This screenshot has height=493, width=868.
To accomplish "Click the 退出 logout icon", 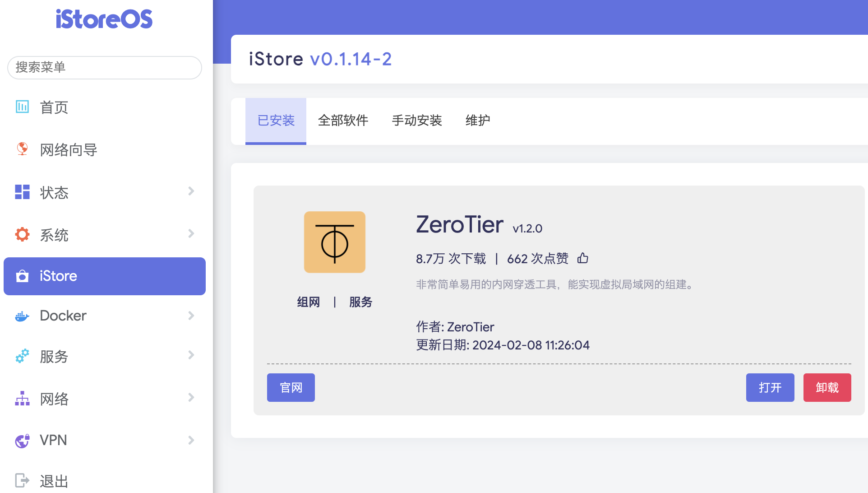I will [22, 480].
